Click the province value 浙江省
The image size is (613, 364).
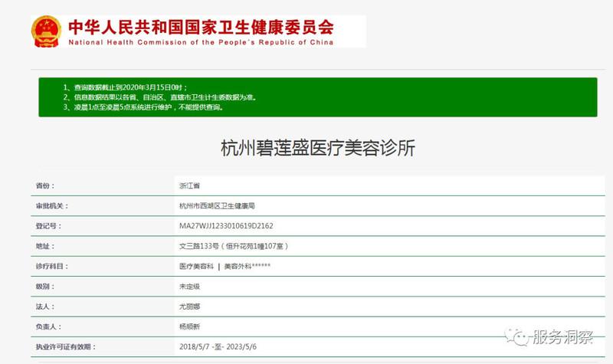tap(188, 186)
